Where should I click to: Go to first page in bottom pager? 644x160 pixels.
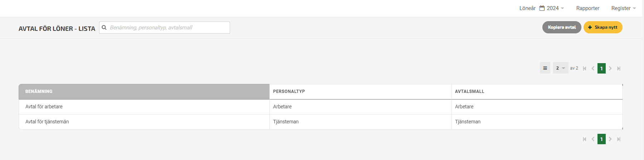click(585, 139)
